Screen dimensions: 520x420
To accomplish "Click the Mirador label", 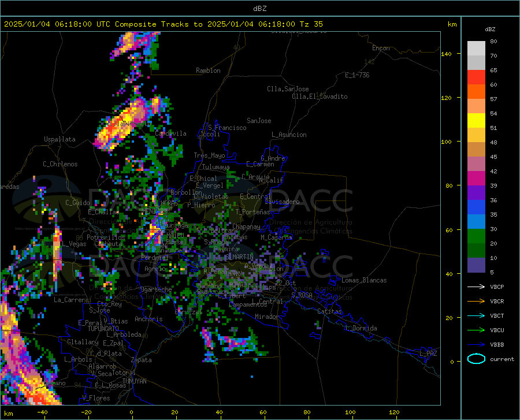I will [266, 317].
